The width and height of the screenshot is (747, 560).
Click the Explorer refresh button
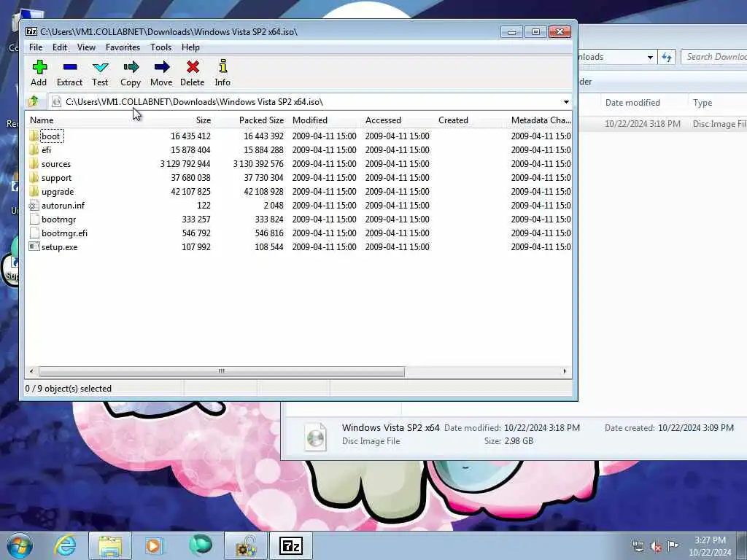[x=667, y=57]
